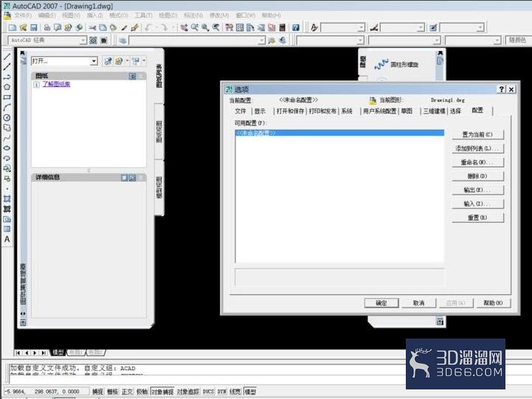Select the Ellipse draw tool

point(7,148)
